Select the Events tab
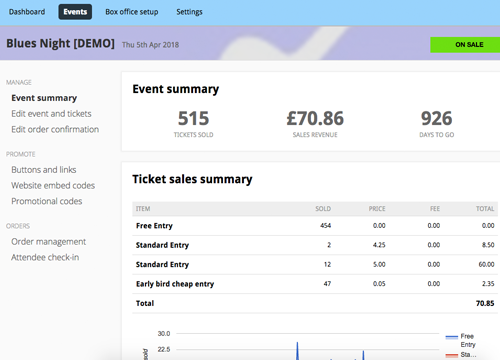The height and width of the screenshot is (360, 500). point(75,12)
